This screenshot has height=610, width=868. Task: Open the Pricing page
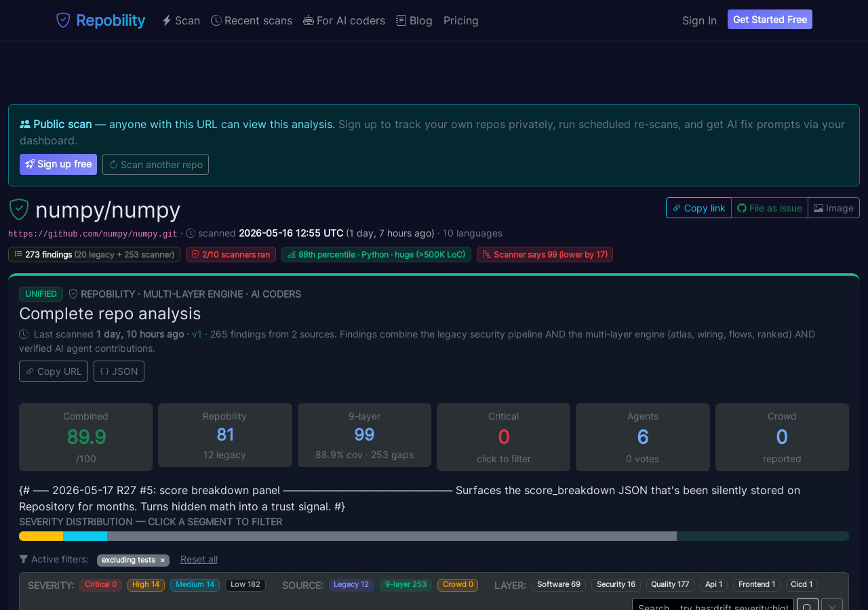tap(461, 20)
